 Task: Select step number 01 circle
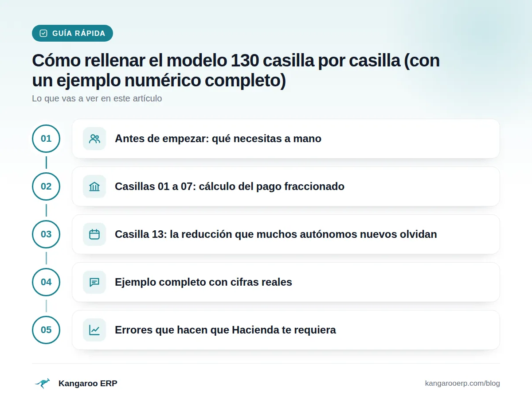tap(46, 139)
